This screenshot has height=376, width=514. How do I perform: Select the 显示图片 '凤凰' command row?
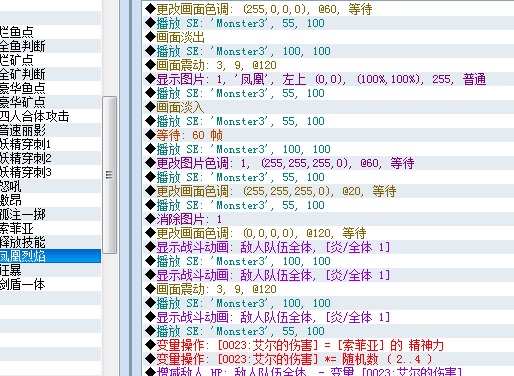328,79
